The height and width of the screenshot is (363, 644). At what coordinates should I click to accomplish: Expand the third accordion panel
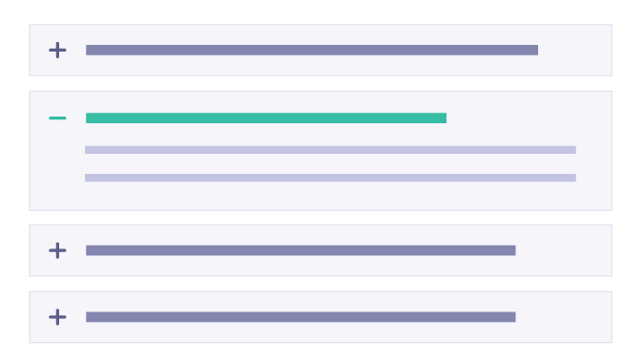[x=321, y=250]
